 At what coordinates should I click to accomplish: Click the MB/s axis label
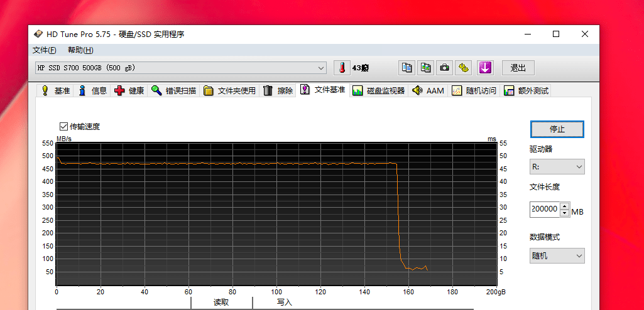point(63,139)
